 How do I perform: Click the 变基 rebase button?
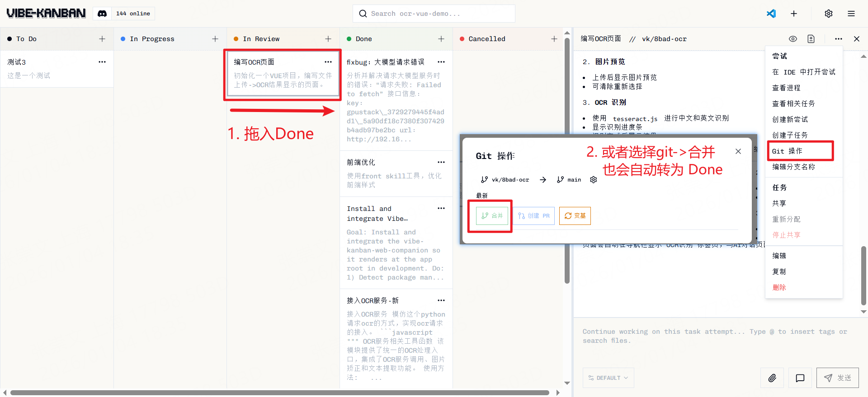(575, 216)
